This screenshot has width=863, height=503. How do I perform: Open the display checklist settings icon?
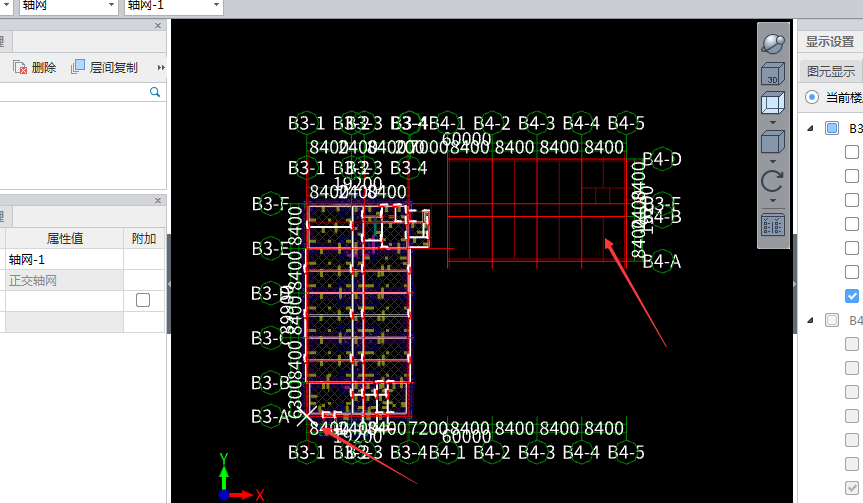pyautogui.click(x=773, y=225)
